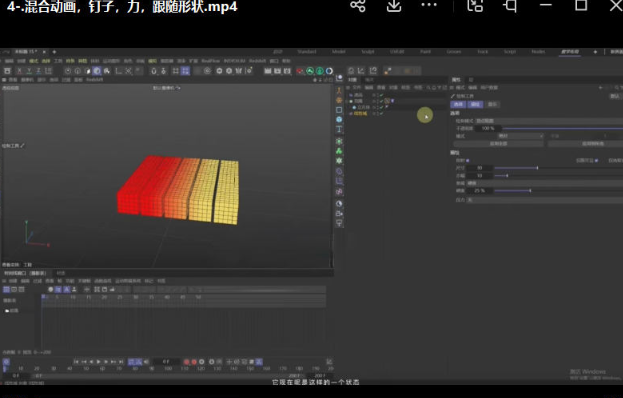This screenshot has height=398, width=623.
Task: Select the text T icon in vertical palette
Action: pyautogui.click(x=339, y=129)
